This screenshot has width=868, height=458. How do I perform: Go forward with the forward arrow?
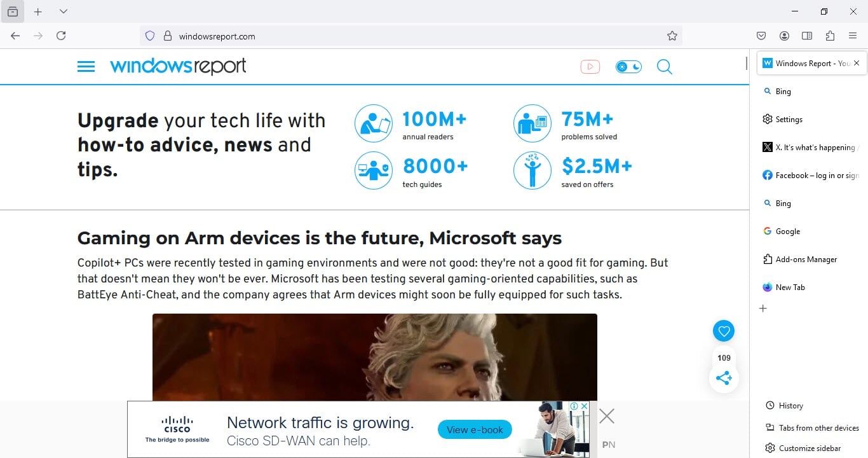coord(38,36)
